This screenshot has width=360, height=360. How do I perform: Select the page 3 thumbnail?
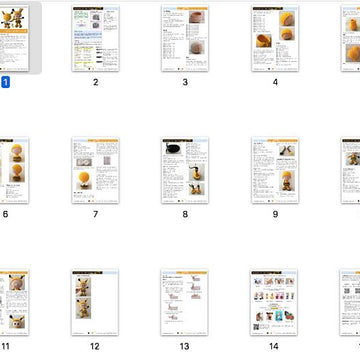[x=185, y=38]
